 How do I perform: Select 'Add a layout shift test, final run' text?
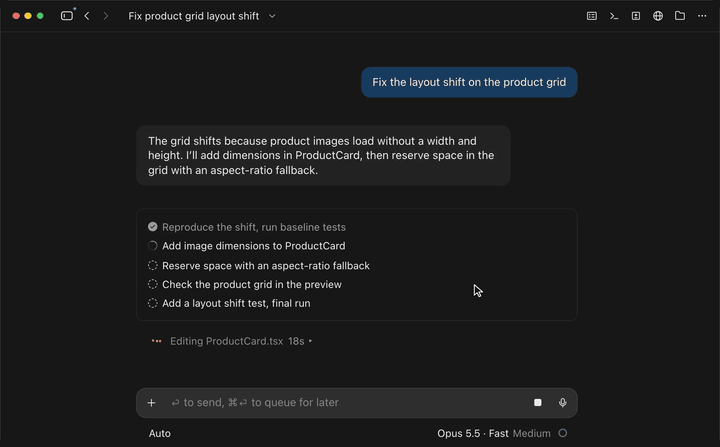[x=236, y=303]
